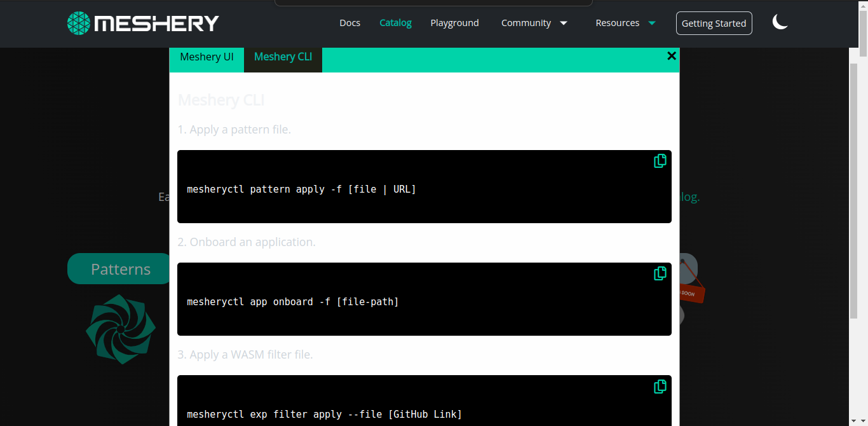Screen dimensions: 868x426
Task: Open the Catalog link in the navbar
Action: pos(395,23)
